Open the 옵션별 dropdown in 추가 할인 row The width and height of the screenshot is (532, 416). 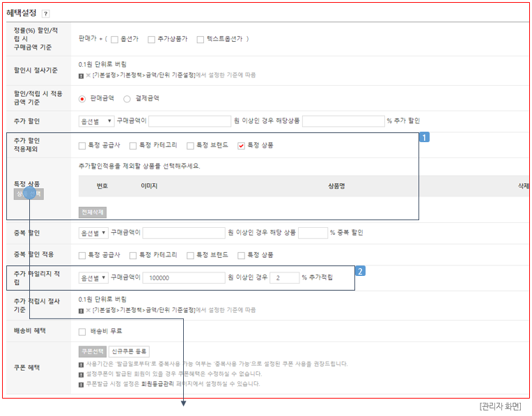click(x=96, y=121)
